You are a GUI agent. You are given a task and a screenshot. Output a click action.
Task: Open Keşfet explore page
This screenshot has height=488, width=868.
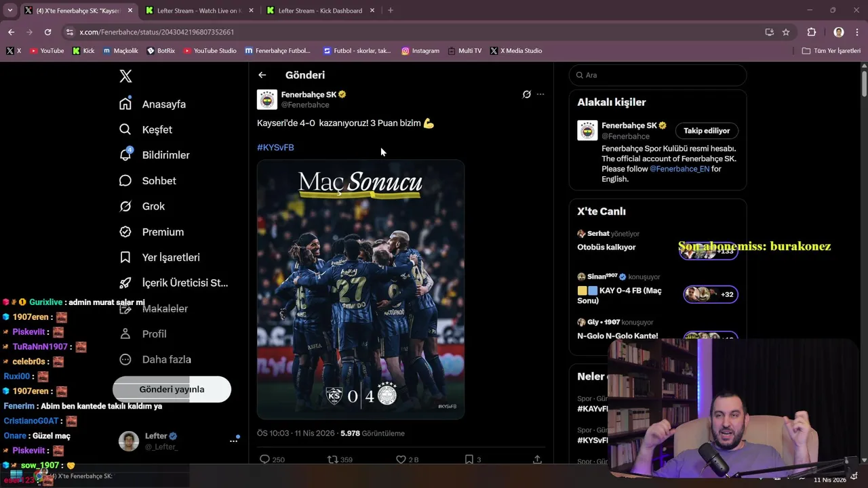pos(146,129)
